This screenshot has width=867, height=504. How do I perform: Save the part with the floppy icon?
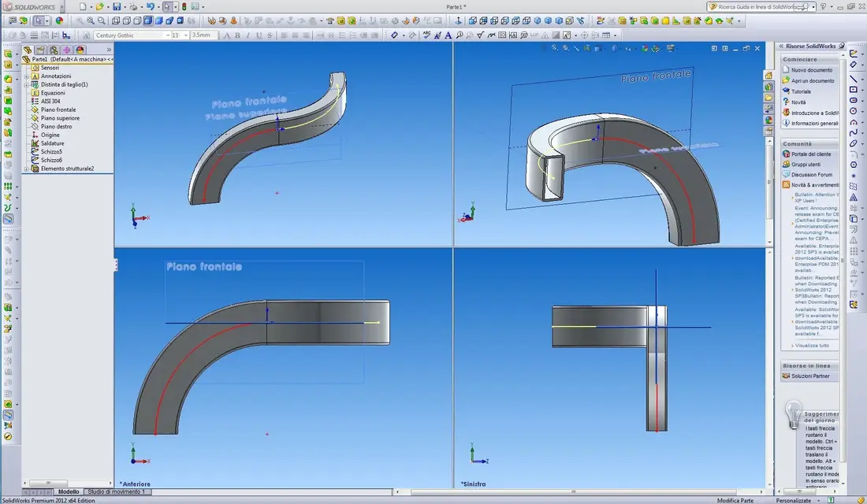(117, 6)
